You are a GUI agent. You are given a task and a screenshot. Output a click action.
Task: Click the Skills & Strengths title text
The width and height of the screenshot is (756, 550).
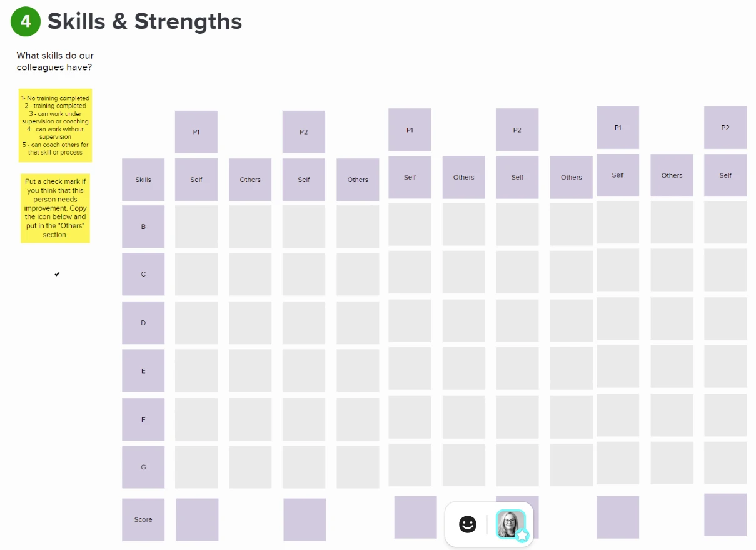144,21
